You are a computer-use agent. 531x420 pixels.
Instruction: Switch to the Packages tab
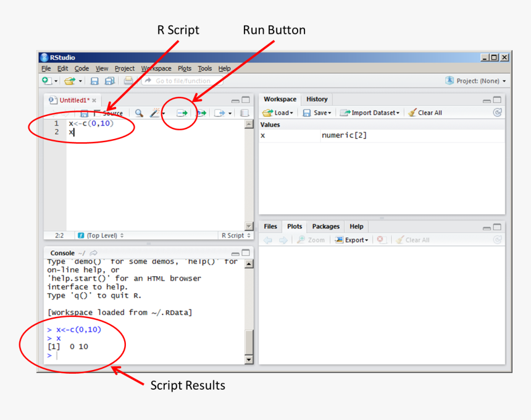click(326, 226)
